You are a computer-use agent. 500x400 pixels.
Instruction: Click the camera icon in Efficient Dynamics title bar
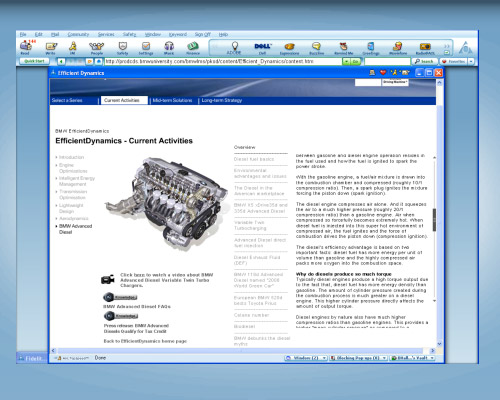405,72
